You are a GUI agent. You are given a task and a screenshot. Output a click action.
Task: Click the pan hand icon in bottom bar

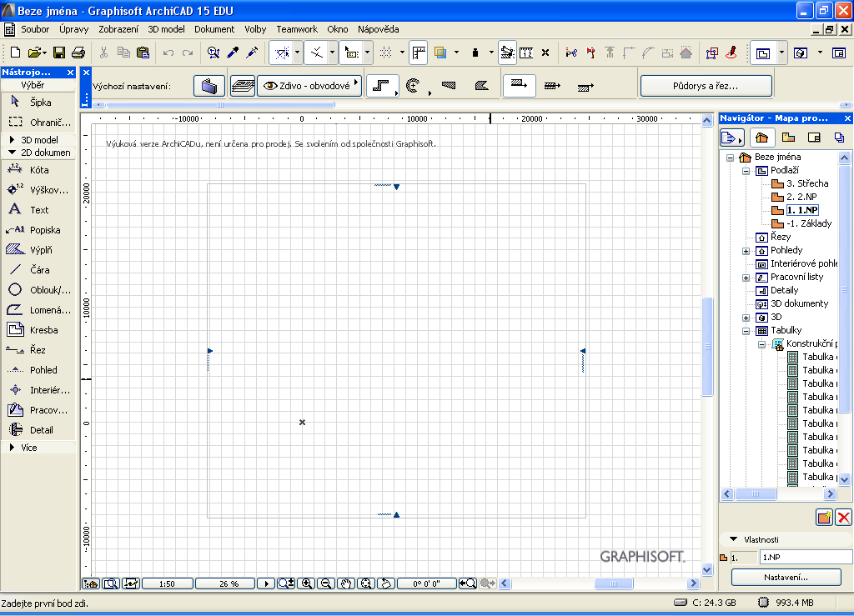point(346,583)
